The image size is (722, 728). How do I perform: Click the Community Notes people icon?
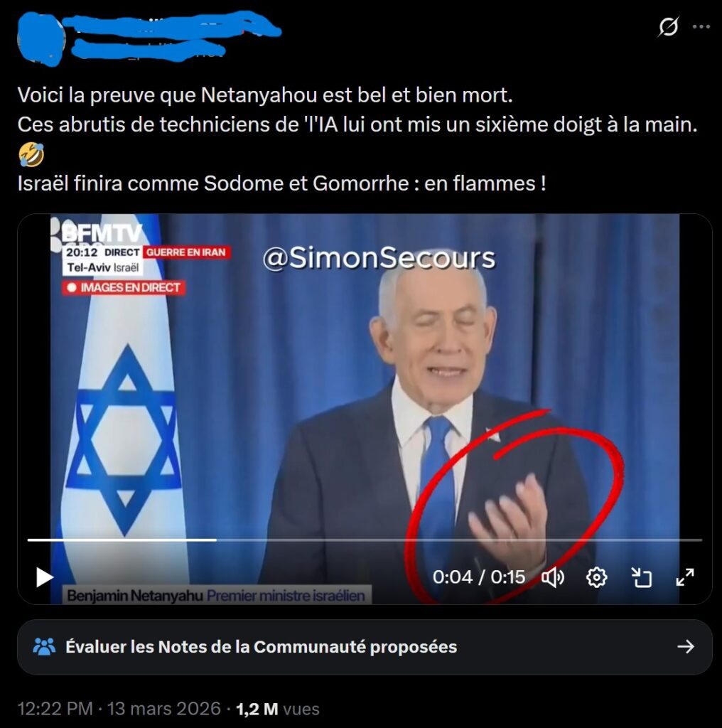coord(45,647)
